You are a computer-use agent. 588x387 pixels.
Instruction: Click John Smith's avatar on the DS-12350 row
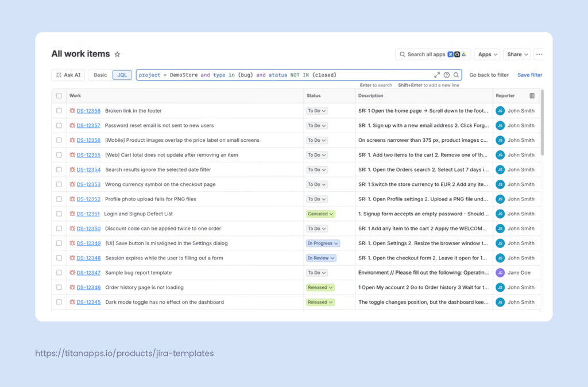[x=500, y=229]
